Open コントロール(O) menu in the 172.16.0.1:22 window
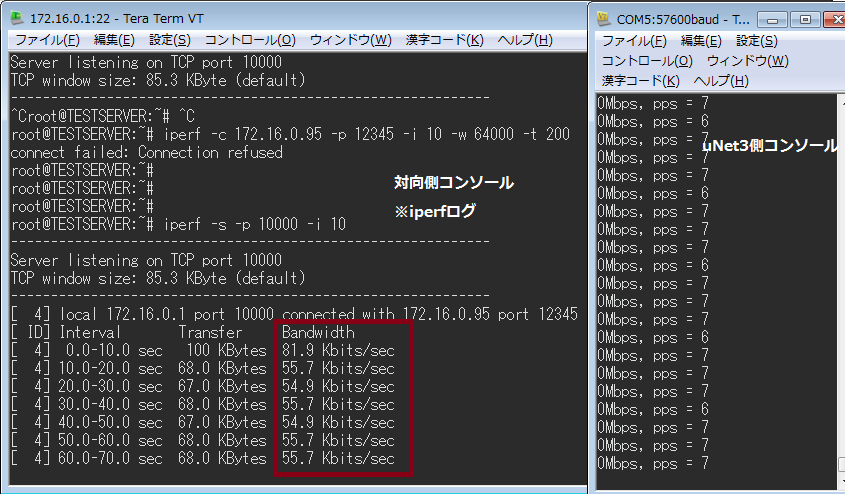The height and width of the screenshot is (494, 845). [x=250, y=40]
